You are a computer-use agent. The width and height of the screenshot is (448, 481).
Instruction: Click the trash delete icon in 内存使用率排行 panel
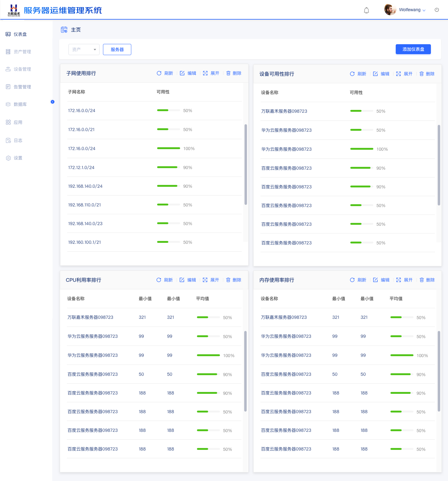coord(422,280)
